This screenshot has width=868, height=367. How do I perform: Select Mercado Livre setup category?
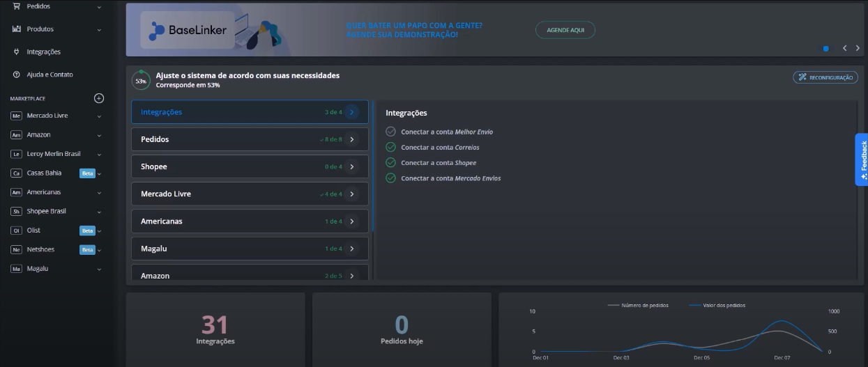(250, 194)
